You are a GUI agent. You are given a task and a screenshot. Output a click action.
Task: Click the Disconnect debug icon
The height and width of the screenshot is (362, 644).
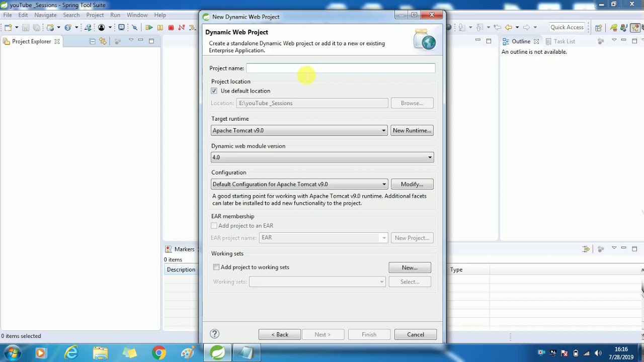coord(182,28)
